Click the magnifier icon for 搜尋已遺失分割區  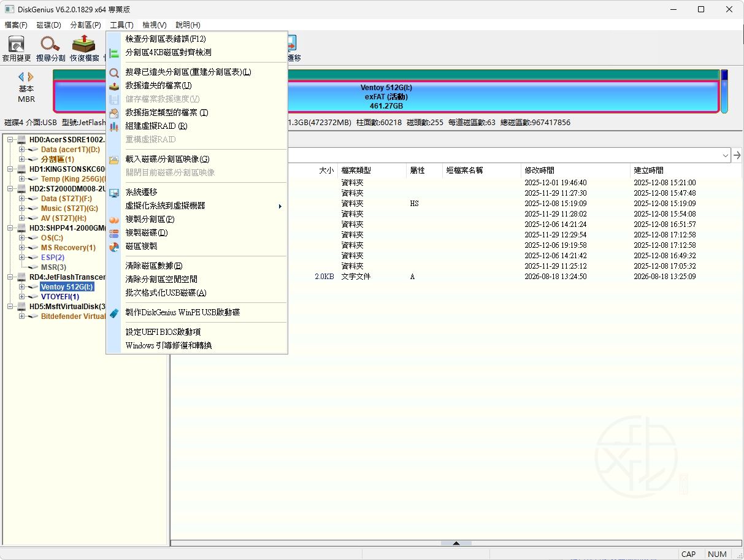tap(114, 72)
